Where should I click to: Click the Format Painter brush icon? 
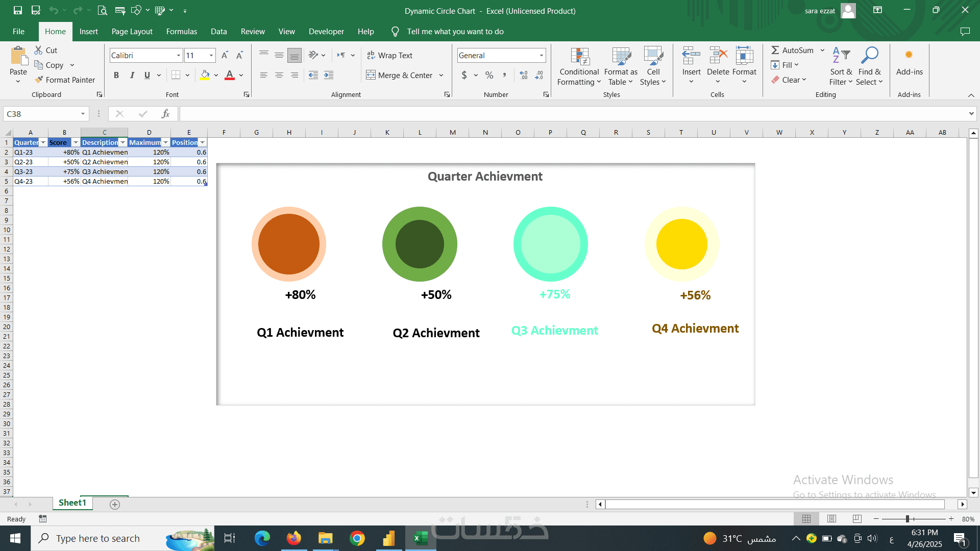coord(39,80)
